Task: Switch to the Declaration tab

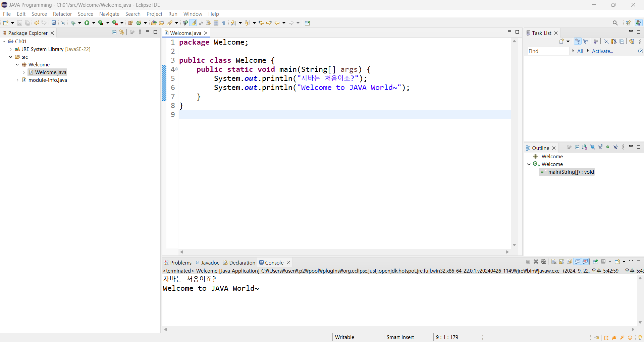Action: point(239,263)
